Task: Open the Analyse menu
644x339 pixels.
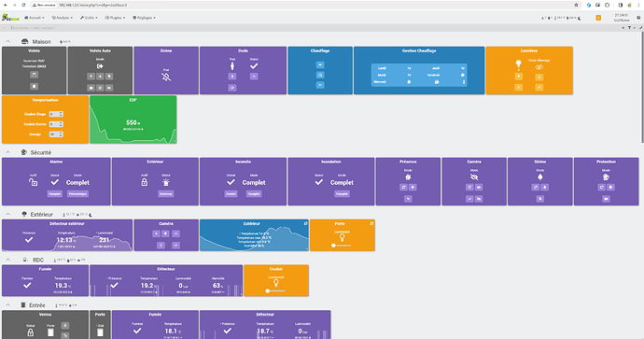Action: coord(62,18)
